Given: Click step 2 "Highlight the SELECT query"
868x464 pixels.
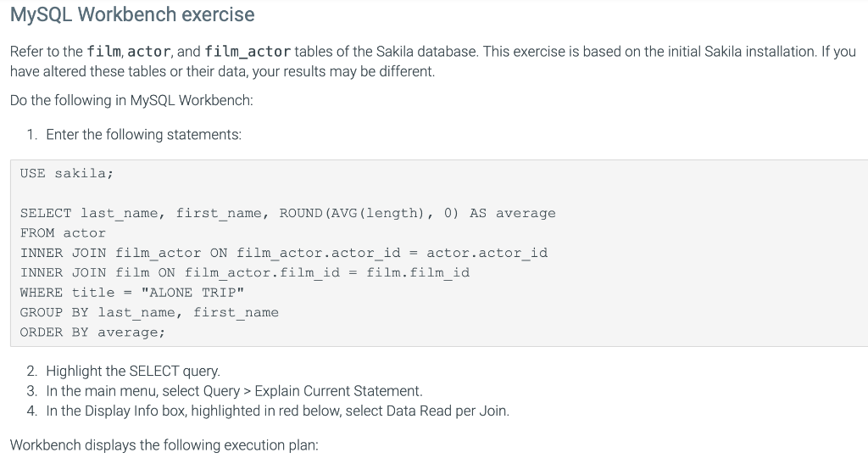Looking at the screenshot, I should 133,371.
